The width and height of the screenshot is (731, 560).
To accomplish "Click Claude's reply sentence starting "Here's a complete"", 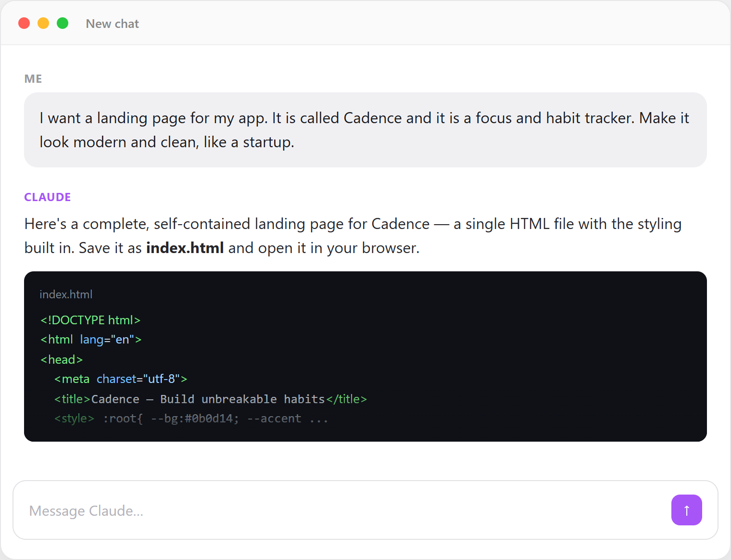I will pyautogui.click(x=353, y=236).
